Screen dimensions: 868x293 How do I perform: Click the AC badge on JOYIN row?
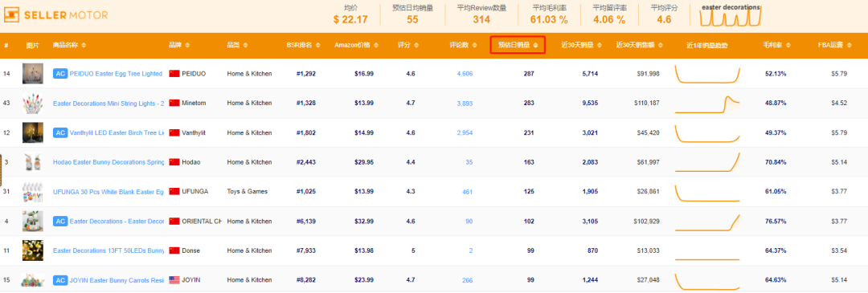click(x=59, y=280)
